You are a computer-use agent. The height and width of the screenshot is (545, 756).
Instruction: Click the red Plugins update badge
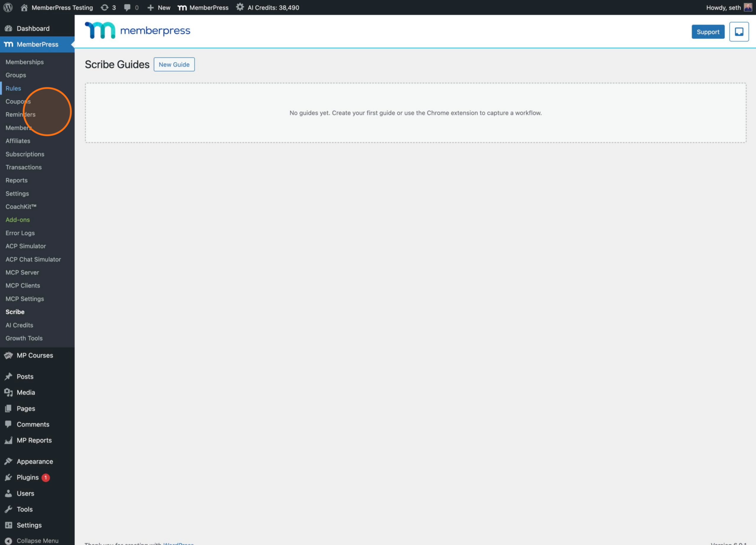pyautogui.click(x=46, y=478)
